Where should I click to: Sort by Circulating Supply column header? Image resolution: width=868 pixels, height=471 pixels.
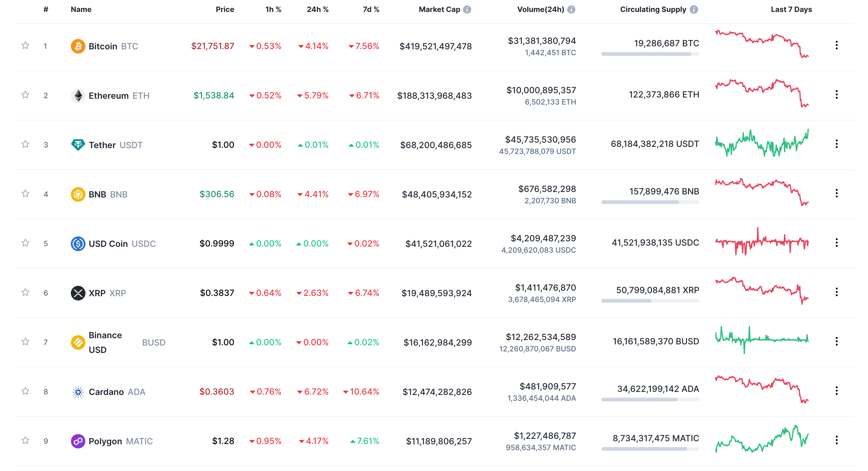pyautogui.click(x=653, y=10)
